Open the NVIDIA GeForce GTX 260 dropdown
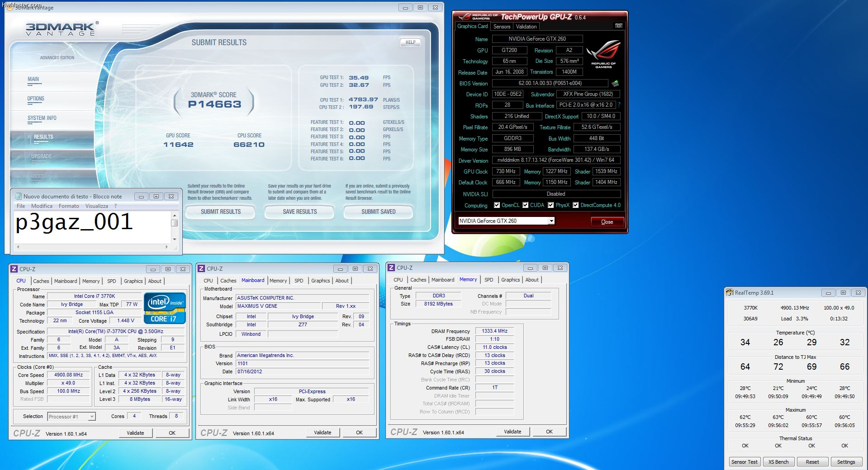The image size is (868, 470). pyautogui.click(x=551, y=221)
